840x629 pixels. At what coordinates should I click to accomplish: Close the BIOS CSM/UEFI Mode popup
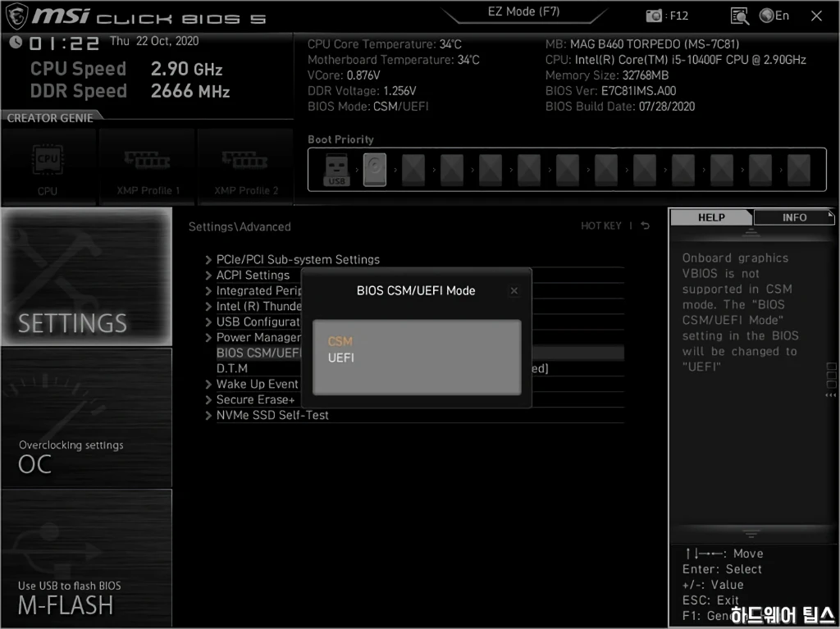pos(514,291)
